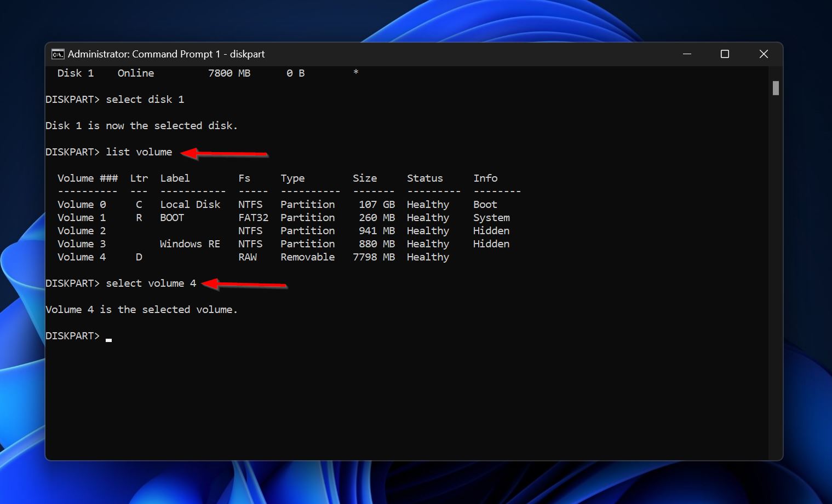Click the 'Label' column header

(x=175, y=178)
